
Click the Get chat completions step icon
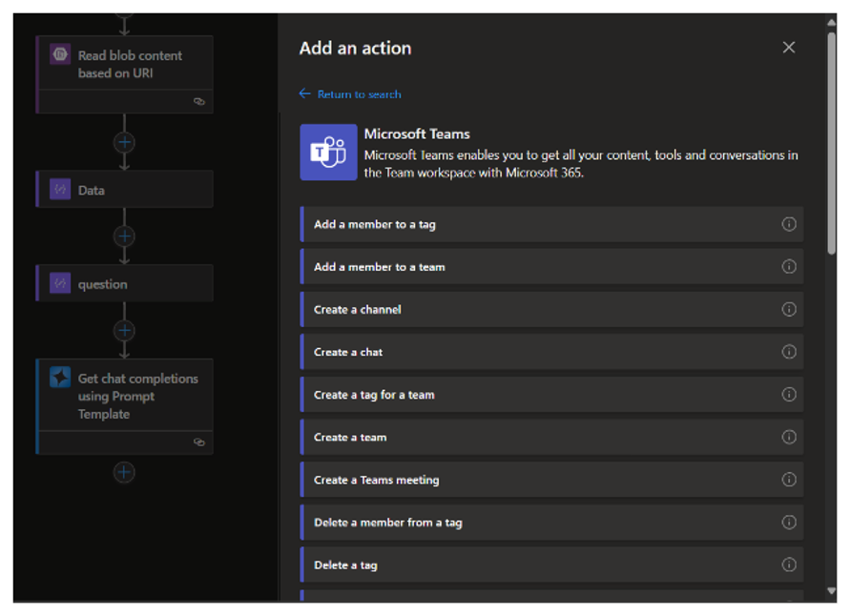[60, 377]
